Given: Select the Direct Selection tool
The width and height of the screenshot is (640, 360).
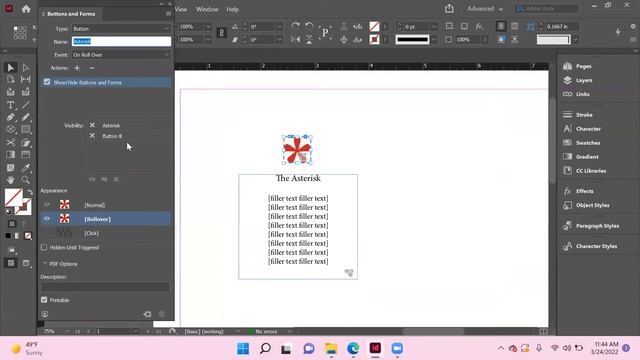Looking at the screenshot, I should coord(26,67).
